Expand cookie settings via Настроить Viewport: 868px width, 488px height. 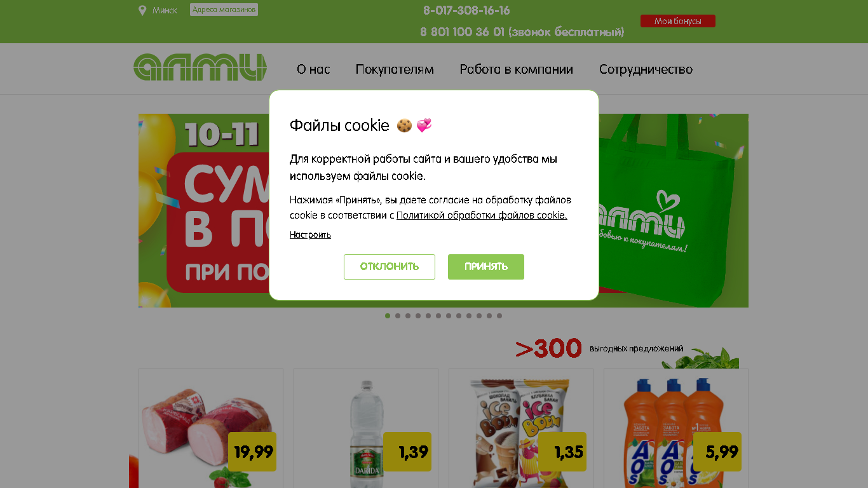(310, 234)
